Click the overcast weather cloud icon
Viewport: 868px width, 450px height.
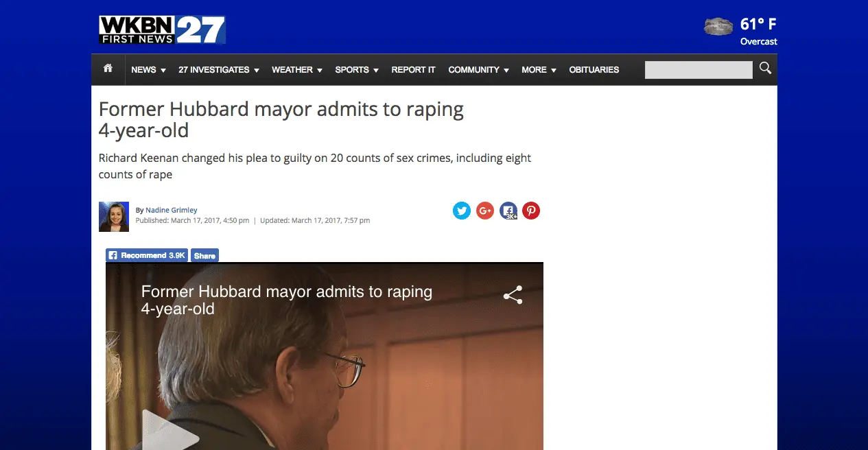click(x=718, y=27)
